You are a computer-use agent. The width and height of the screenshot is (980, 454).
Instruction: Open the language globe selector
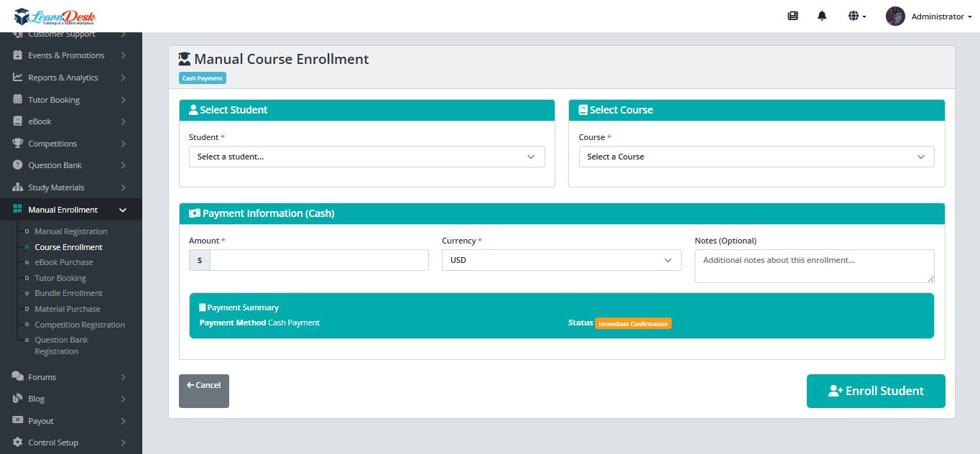856,17
